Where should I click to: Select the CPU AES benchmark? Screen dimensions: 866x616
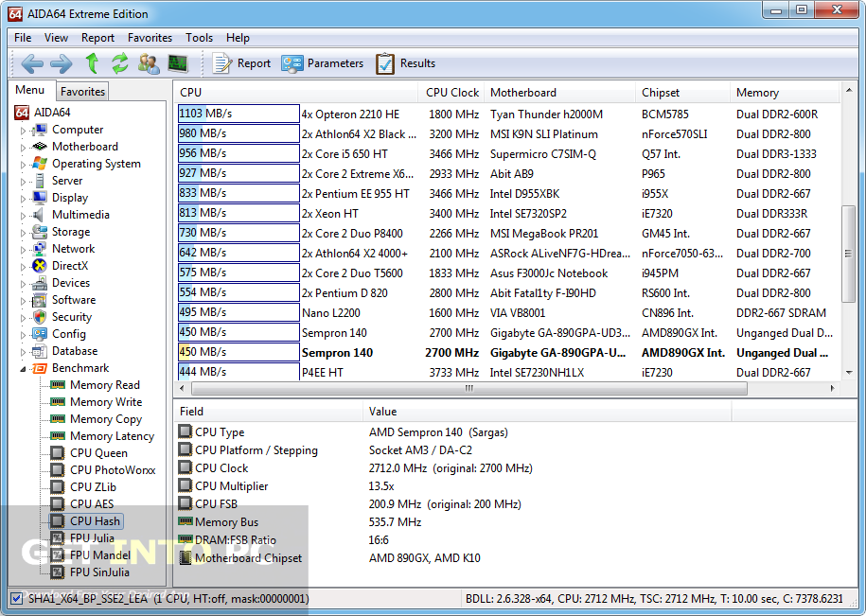96,503
